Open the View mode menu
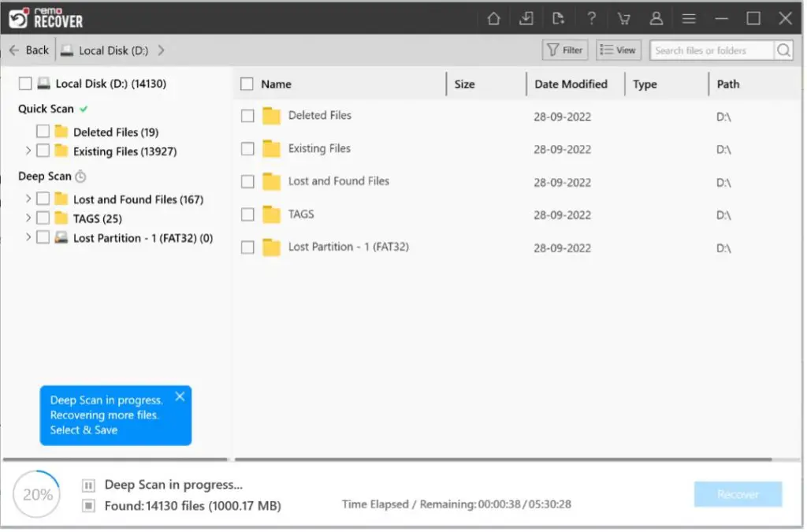The image size is (807, 532). pos(620,50)
